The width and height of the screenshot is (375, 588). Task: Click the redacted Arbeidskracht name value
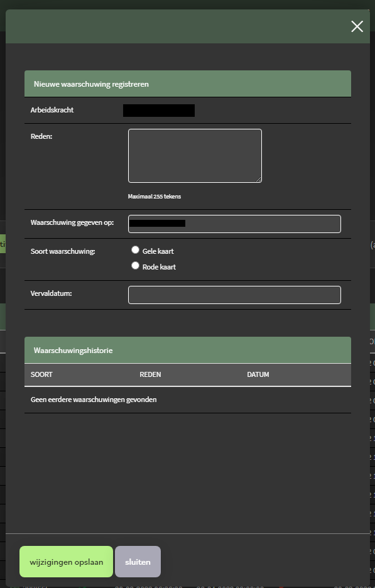coord(159,111)
